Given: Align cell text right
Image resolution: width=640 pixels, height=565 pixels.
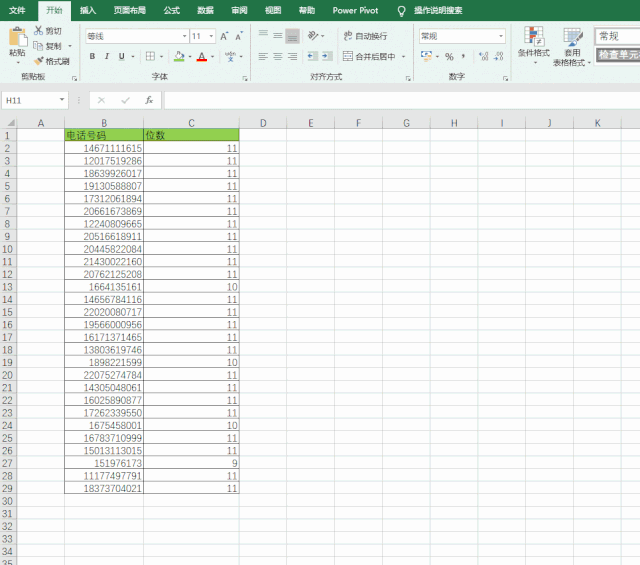Looking at the screenshot, I should click(x=292, y=56).
